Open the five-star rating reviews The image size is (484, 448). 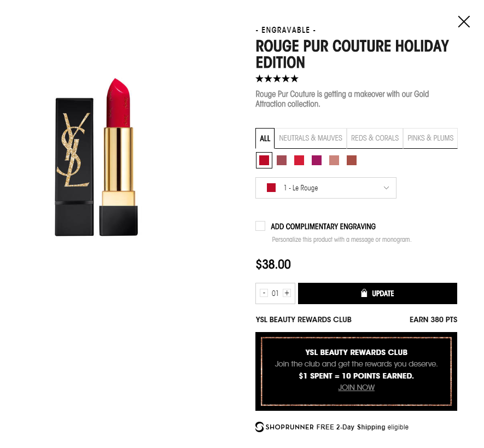(x=277, y=79)
